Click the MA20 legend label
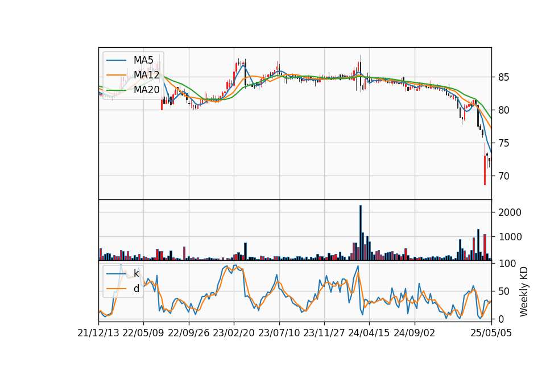The height and width of the screenshot is (392, 546). pyautogui.click(x=146, y=90)
